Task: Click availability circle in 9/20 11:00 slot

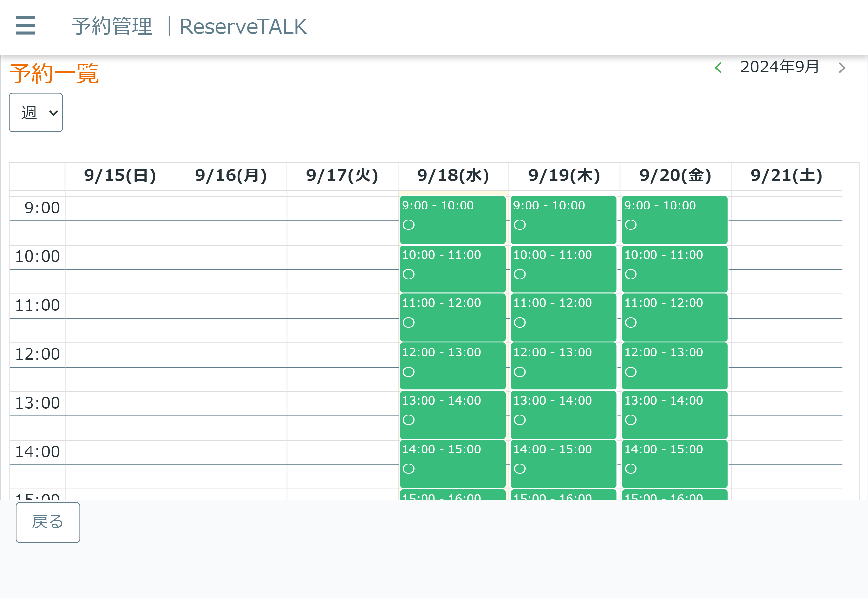Action: point(630,322)
